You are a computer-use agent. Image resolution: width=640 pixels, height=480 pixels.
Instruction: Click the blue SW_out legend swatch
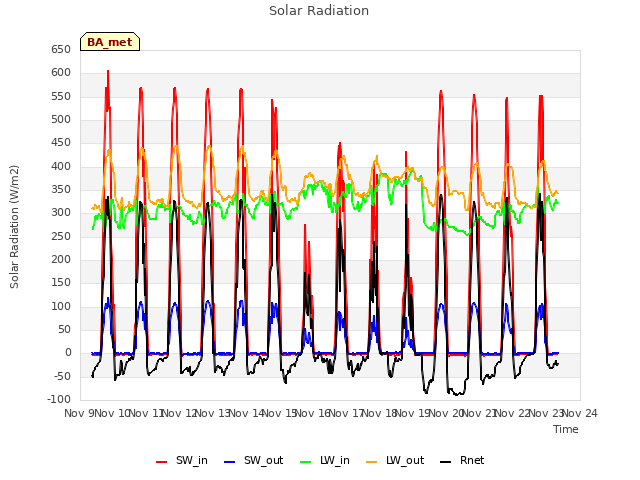click(230, 462)
